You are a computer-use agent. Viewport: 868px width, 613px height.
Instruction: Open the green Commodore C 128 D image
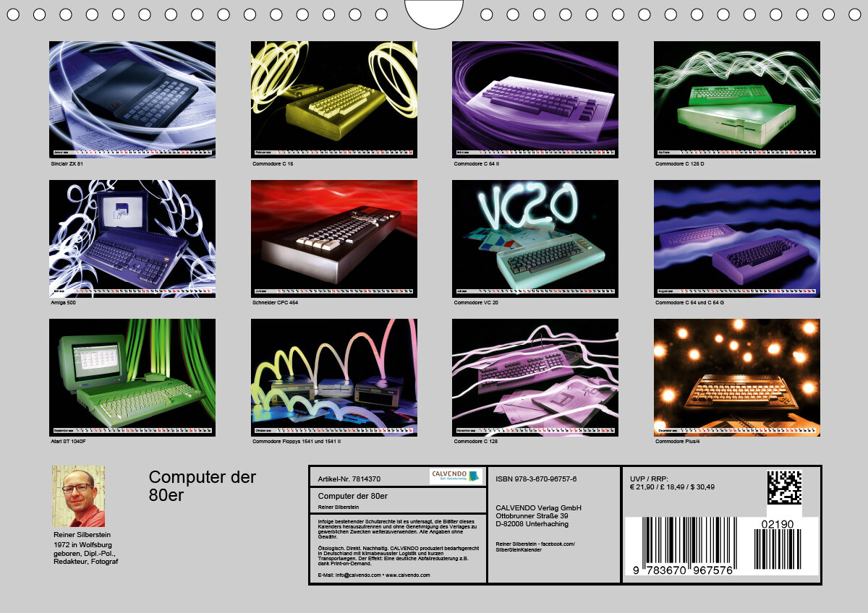click(x=737, y=99)
